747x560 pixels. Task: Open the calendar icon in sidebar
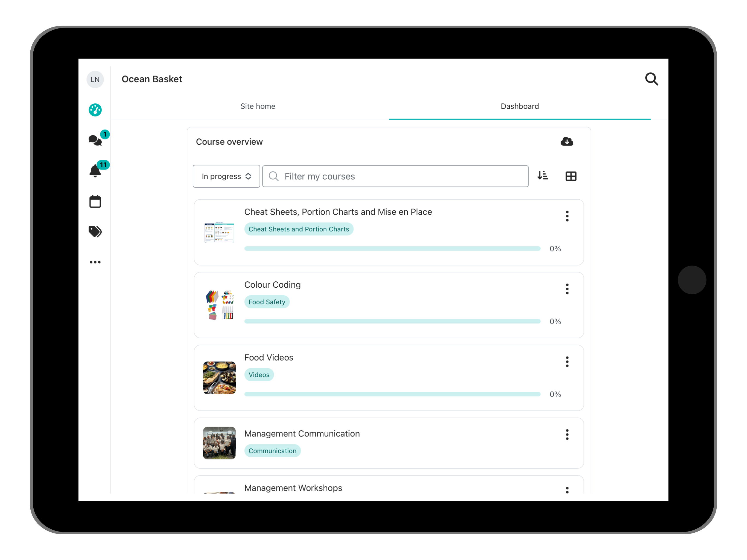tap(95, 201)
